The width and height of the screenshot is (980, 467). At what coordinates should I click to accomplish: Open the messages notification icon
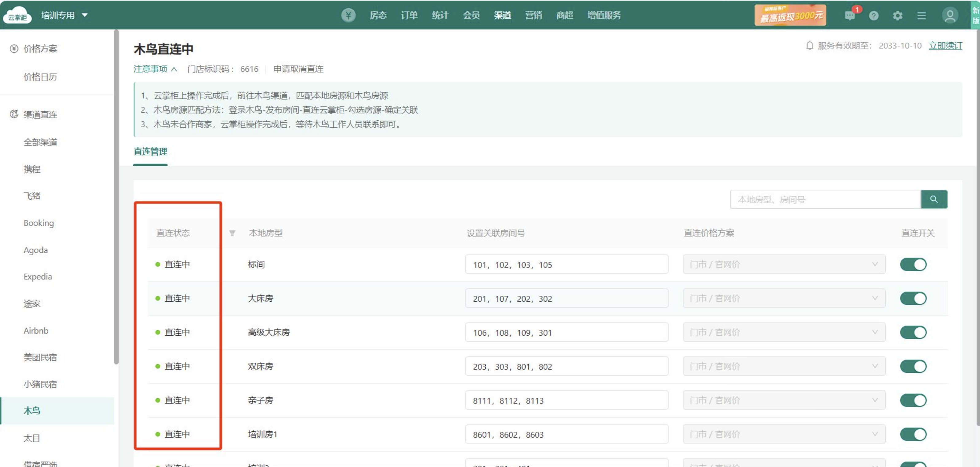849,16
